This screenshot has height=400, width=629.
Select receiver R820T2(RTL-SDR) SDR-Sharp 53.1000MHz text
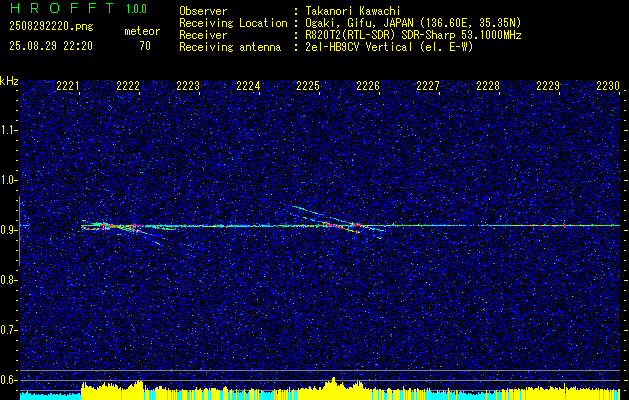coord(413,35)
